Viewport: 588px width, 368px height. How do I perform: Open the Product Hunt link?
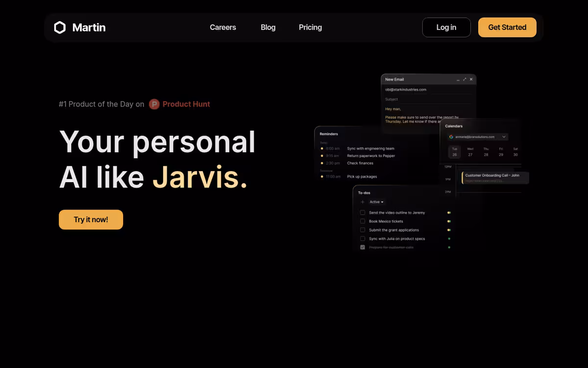pyautogui.click(x=179, y=104)
